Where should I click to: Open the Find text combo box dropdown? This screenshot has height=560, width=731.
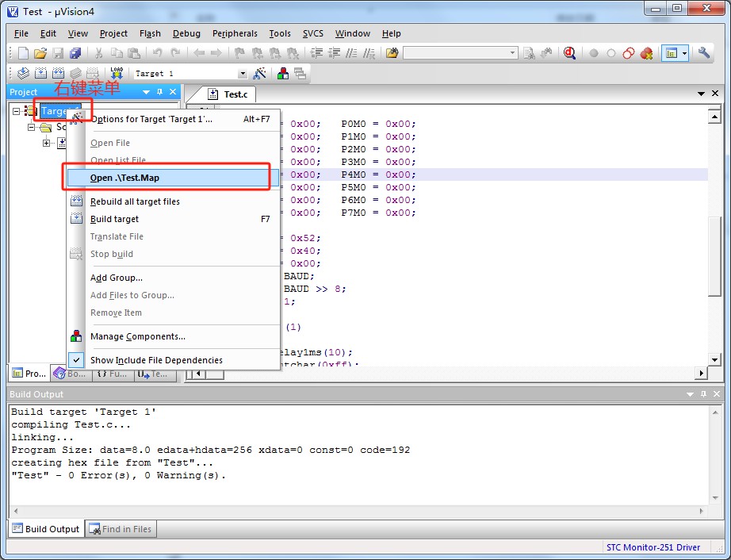tap(512, 53)
